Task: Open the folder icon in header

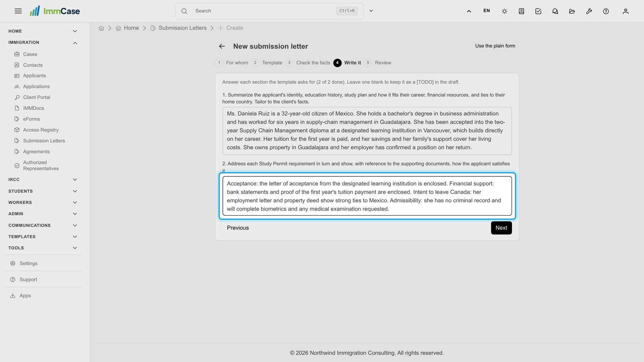Action: point(572,11)
